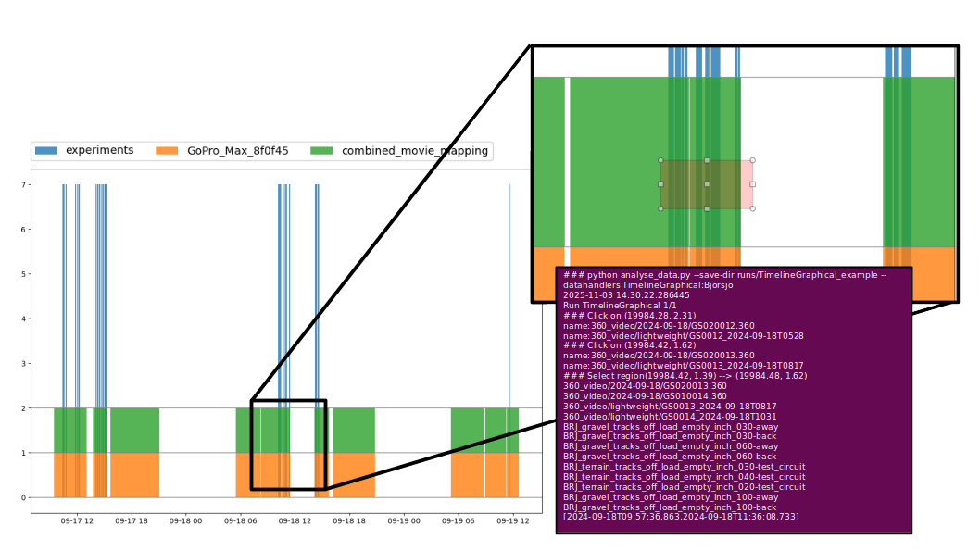Click the green combined_movie_mapping legend swatch
The image size is (980, 551).
tap(321, 151)
